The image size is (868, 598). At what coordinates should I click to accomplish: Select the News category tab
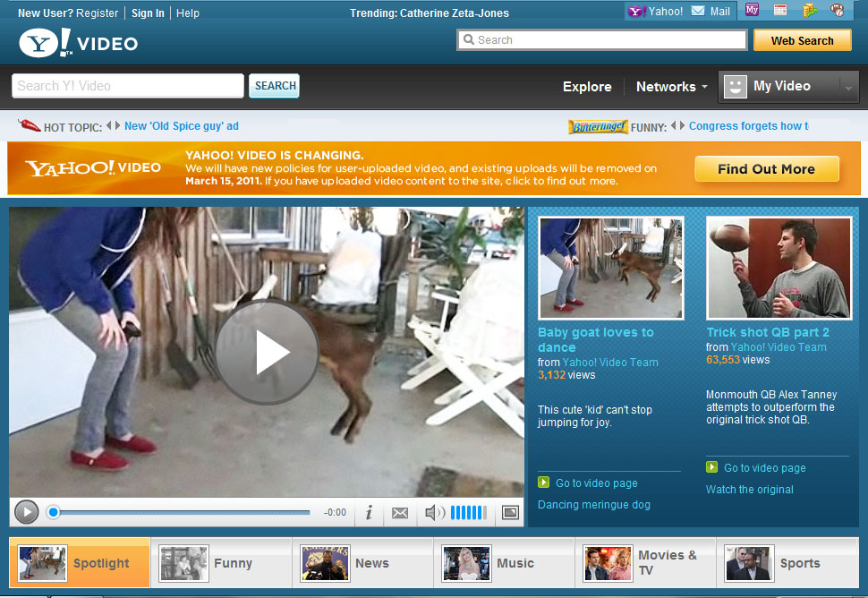362,562
